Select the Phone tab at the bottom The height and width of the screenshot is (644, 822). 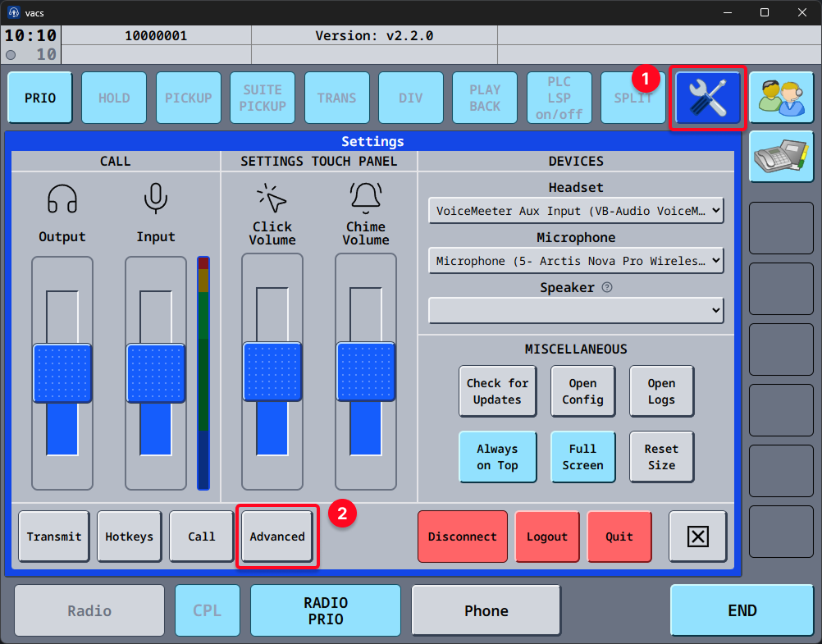tap(486, 611)
